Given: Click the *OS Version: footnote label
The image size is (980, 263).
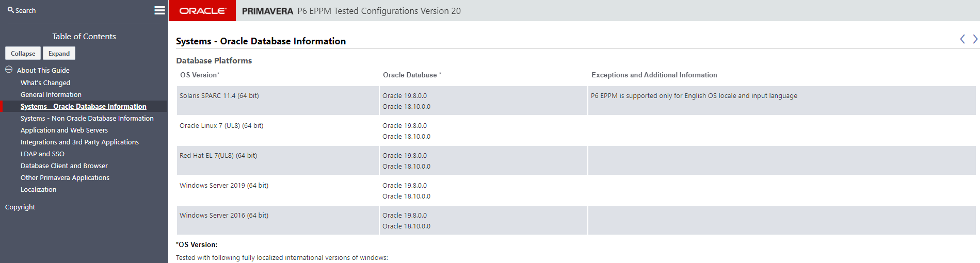Looking at the screenshot, I should [x=197, y=244].
